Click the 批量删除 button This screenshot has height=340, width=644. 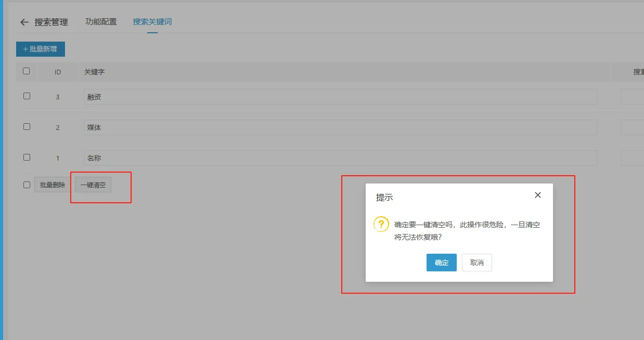pyautogui.click(x=53, y=185)
